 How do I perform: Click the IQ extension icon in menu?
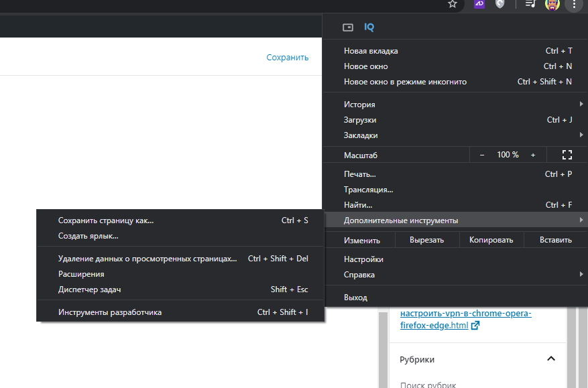(369, 27)
